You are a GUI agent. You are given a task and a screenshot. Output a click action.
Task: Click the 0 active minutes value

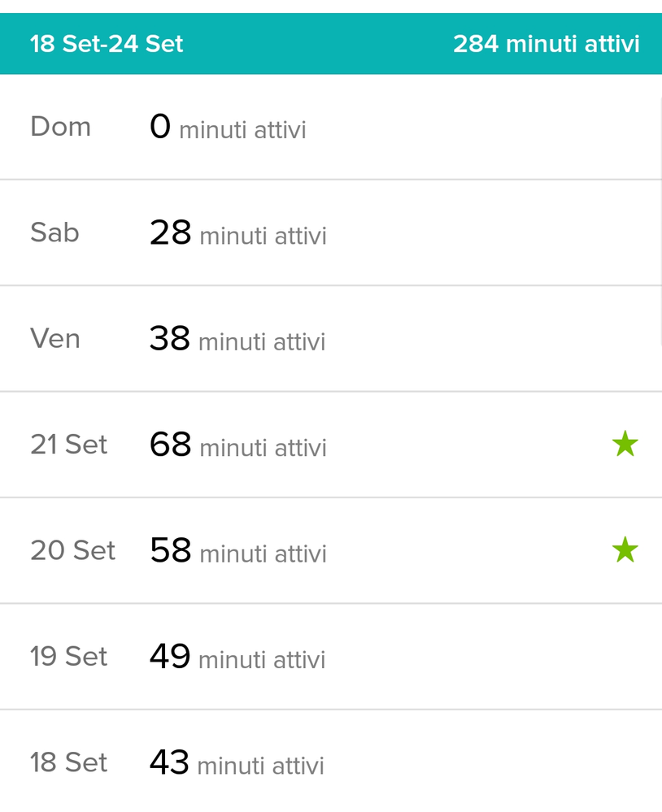pyautogui.click(x=160, y=127)
